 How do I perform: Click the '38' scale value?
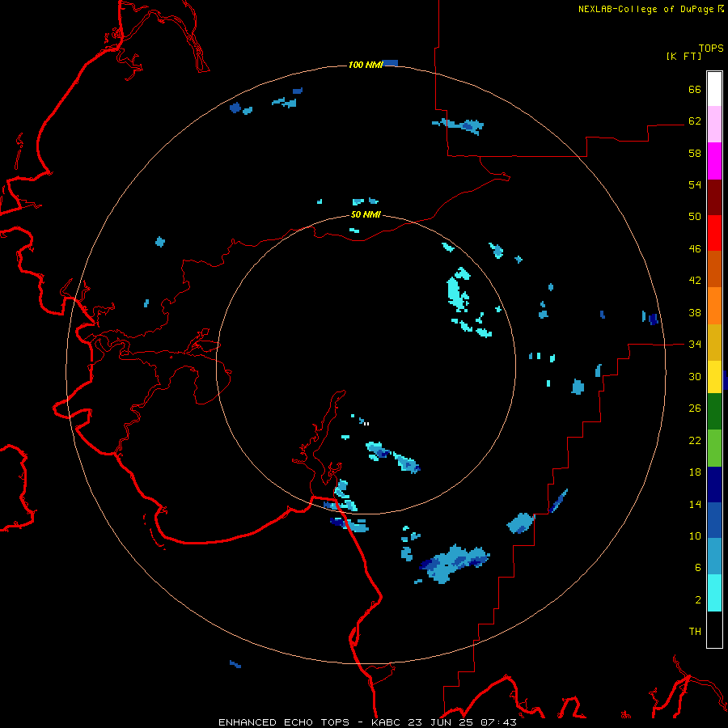coord(695,313)
